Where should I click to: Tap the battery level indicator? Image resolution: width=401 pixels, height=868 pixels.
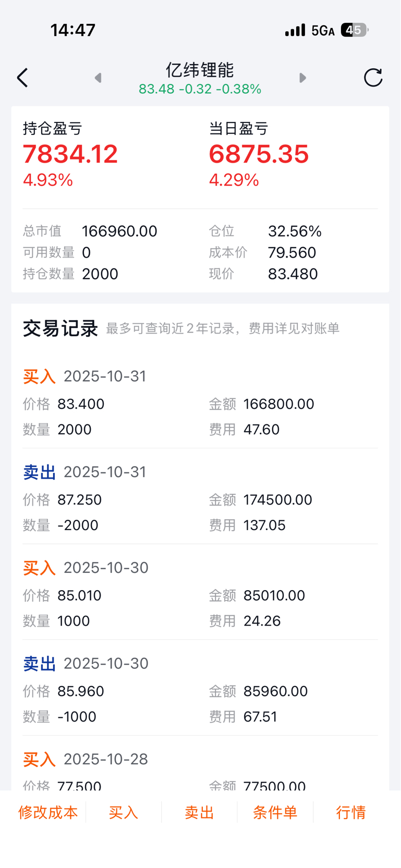point(354,30)
